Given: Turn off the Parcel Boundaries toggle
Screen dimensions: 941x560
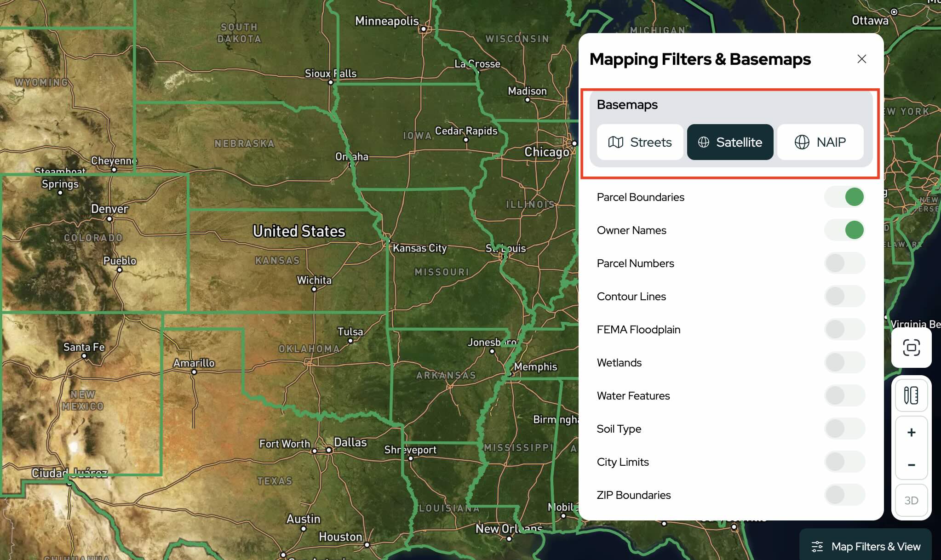Looking at the screenshot, I should coord(844,197).
